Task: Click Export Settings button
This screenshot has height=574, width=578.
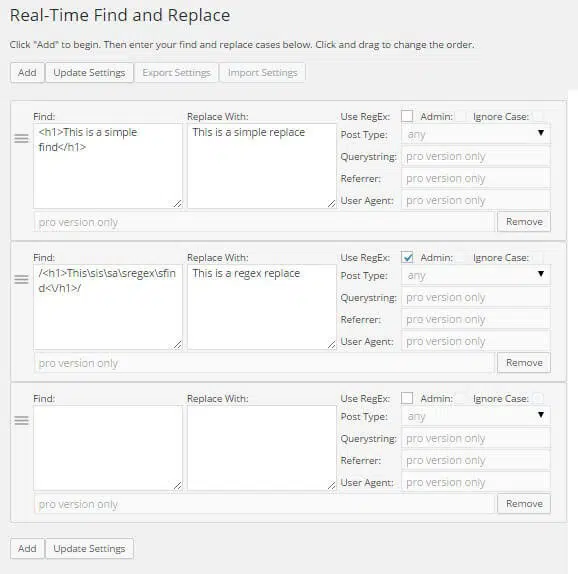Action: (176, 73)
